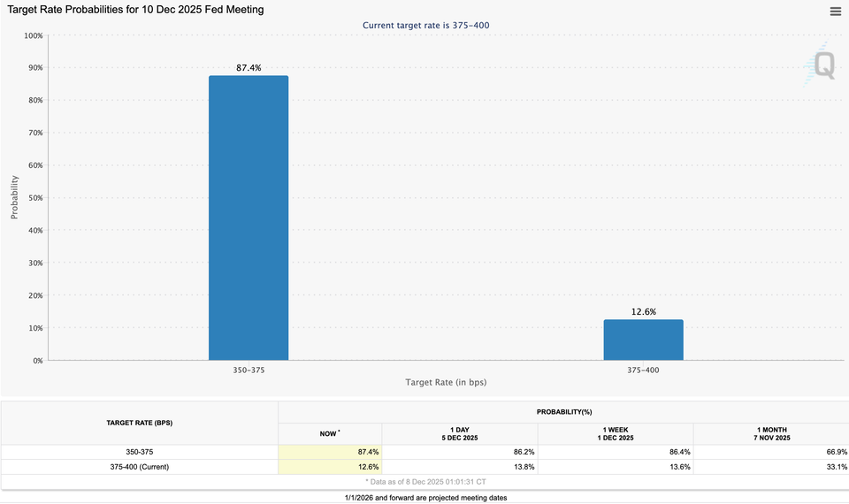This screenshot has width=849, height=504.
Task: Click the QuikStrike Q watermark logo
Action: point(822,65)
